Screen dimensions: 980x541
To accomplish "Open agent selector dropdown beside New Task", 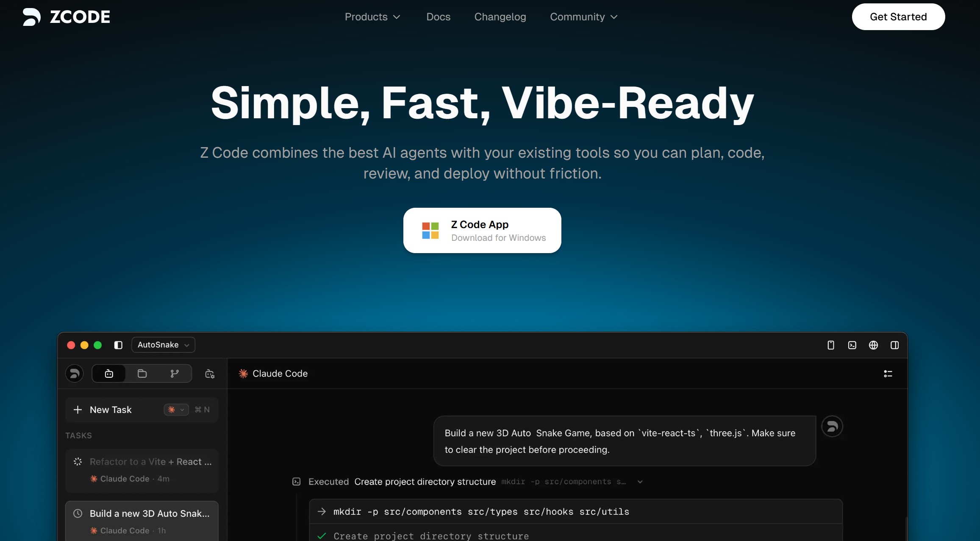I will tap(176, 410).
